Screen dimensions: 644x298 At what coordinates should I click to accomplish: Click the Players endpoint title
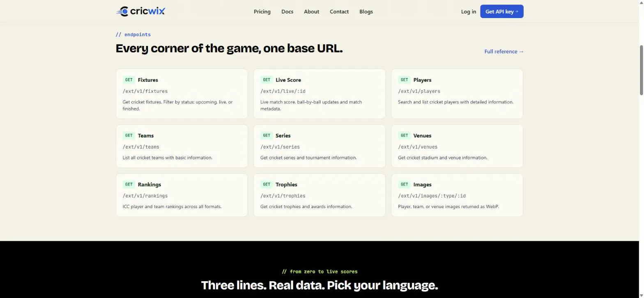pos(422,80)
